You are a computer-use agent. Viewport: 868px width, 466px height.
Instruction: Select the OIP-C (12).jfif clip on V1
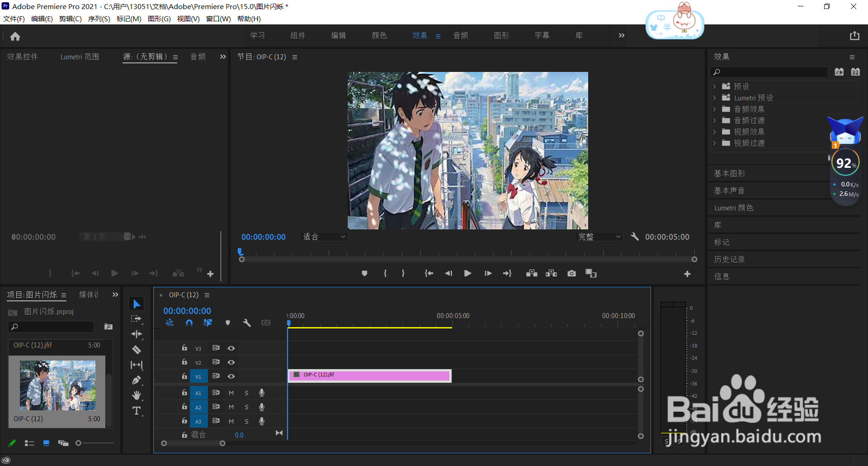pyautogui.click(x=370, y=376)
